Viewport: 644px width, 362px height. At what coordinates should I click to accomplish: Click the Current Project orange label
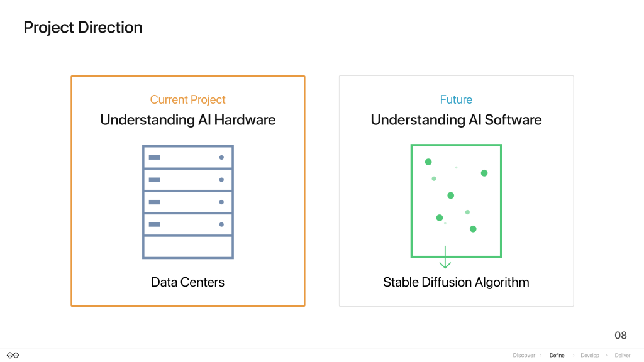(187, 100)
